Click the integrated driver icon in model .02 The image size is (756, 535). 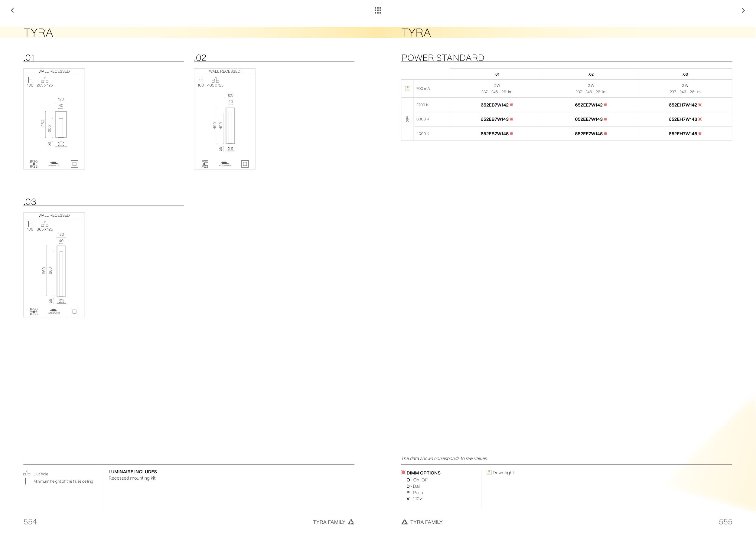click(x=225, y=163)
